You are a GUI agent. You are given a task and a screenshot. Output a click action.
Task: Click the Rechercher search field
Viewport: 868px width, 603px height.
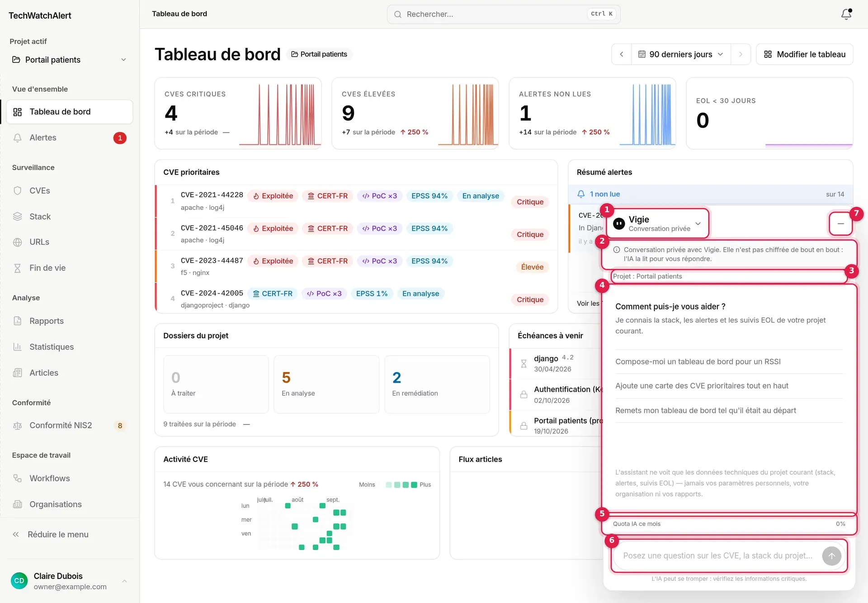coord(504,14)
